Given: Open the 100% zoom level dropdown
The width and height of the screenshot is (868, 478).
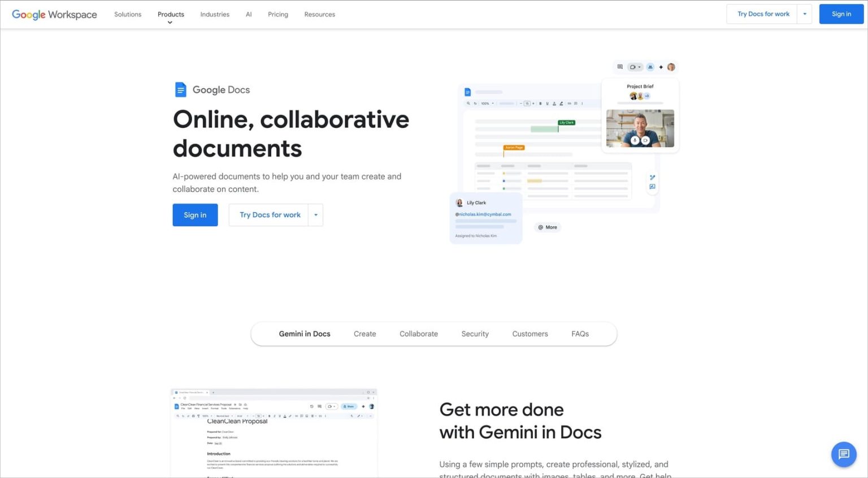Looking at the screenshot, I should coord(485,104).
